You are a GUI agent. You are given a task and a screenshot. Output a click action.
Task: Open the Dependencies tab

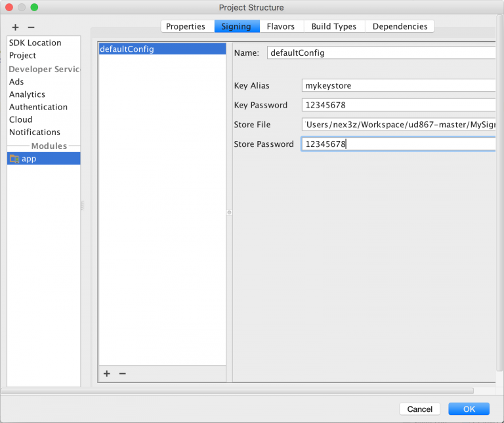point(400,26)
